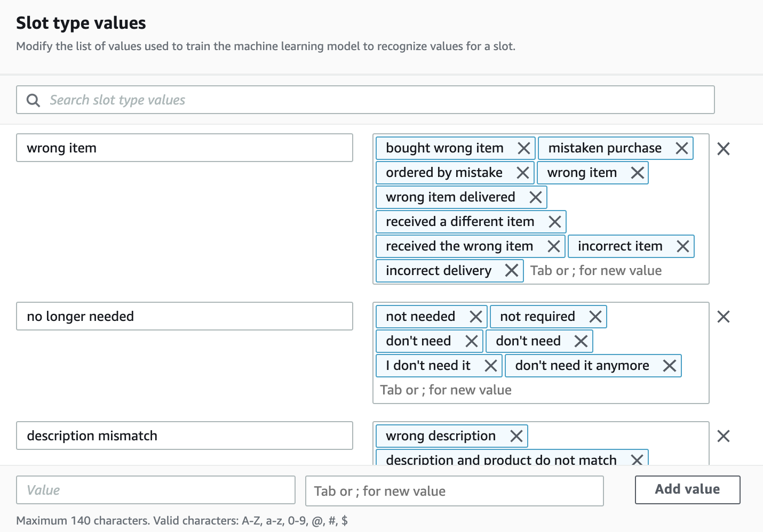This screenshot has height=532, width=763.
Task: Remove the "incorrect delivery" synonym tag
Action: (511, 271)
